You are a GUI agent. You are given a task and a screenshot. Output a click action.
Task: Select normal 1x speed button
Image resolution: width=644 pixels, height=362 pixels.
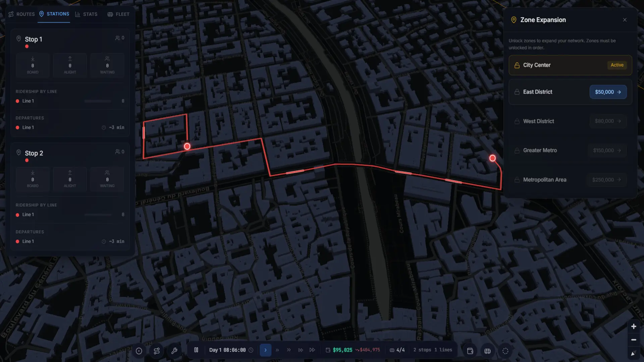pos(265,350)
